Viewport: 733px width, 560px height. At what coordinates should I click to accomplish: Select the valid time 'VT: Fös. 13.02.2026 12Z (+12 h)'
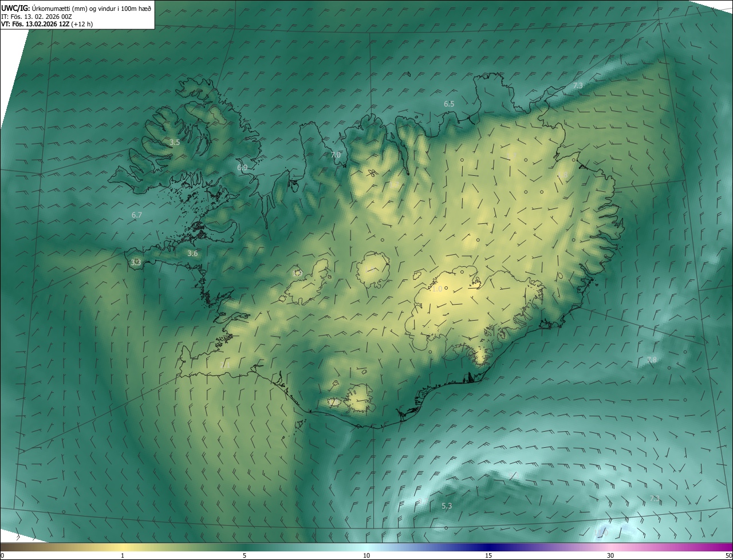coord(47,24)
